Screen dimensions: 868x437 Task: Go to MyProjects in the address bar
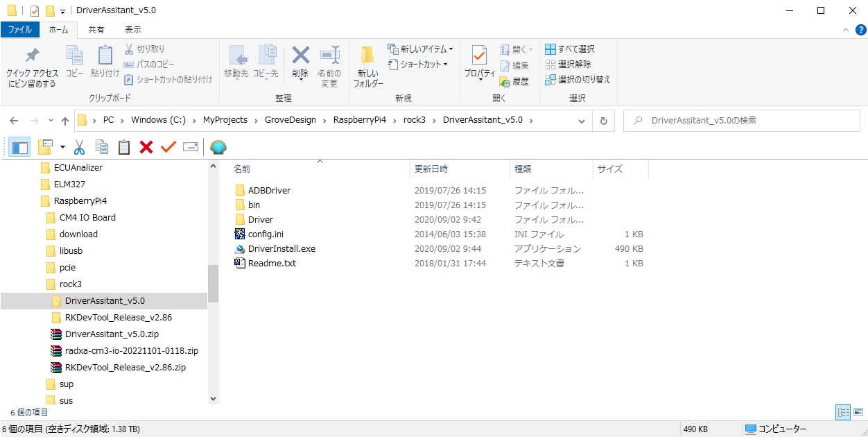click(x=225, y=120)
